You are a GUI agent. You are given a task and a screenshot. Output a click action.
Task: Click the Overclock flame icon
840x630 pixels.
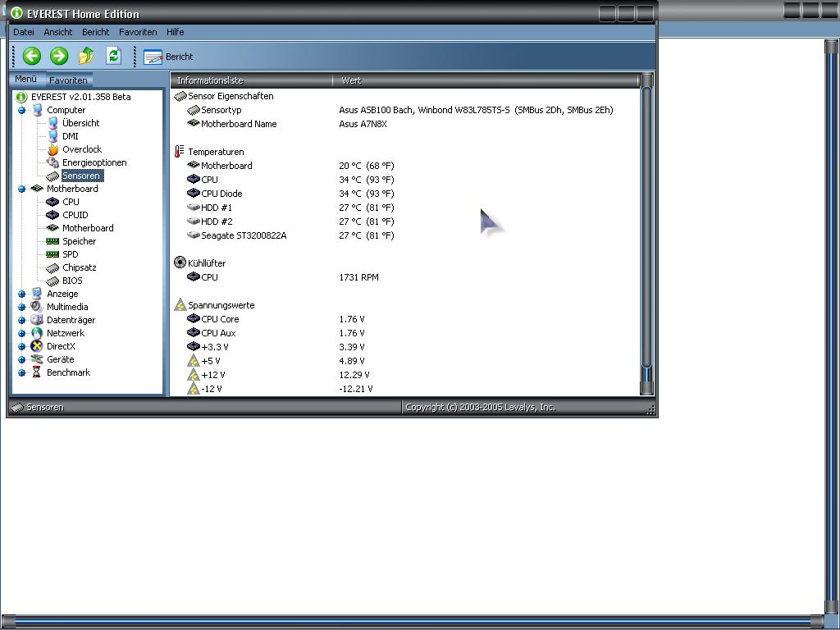(52, 149)
